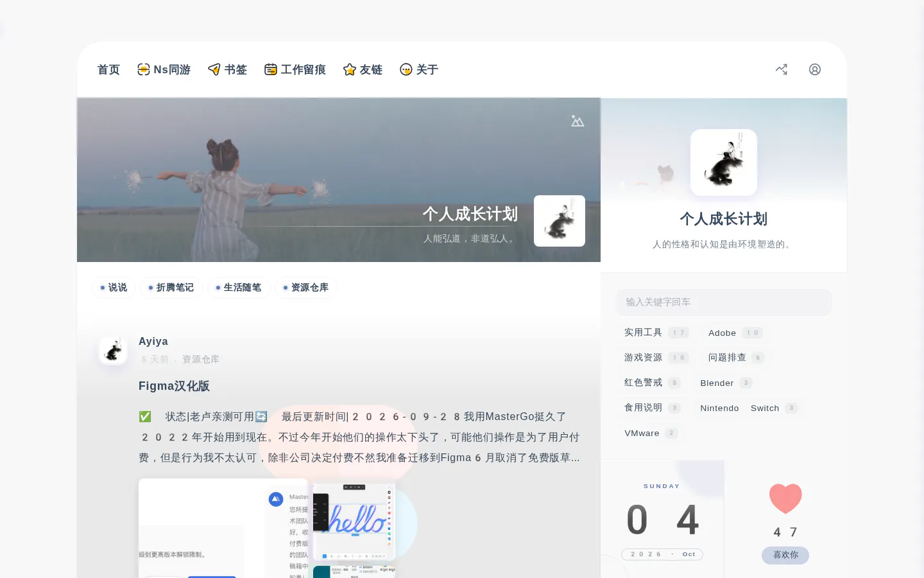Open the 首页 home menu item
The height and width of the screenshot is (578, 924).
[x=108, y=69]
